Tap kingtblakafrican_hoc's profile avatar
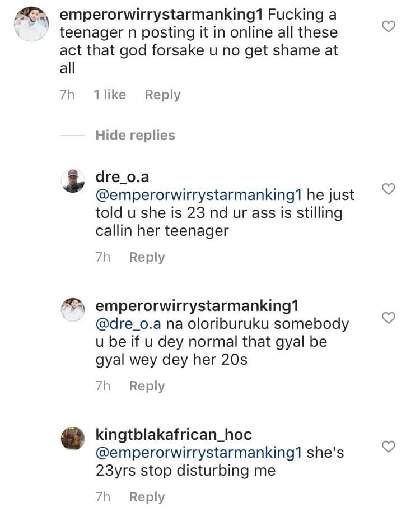 tap(72, 438)
